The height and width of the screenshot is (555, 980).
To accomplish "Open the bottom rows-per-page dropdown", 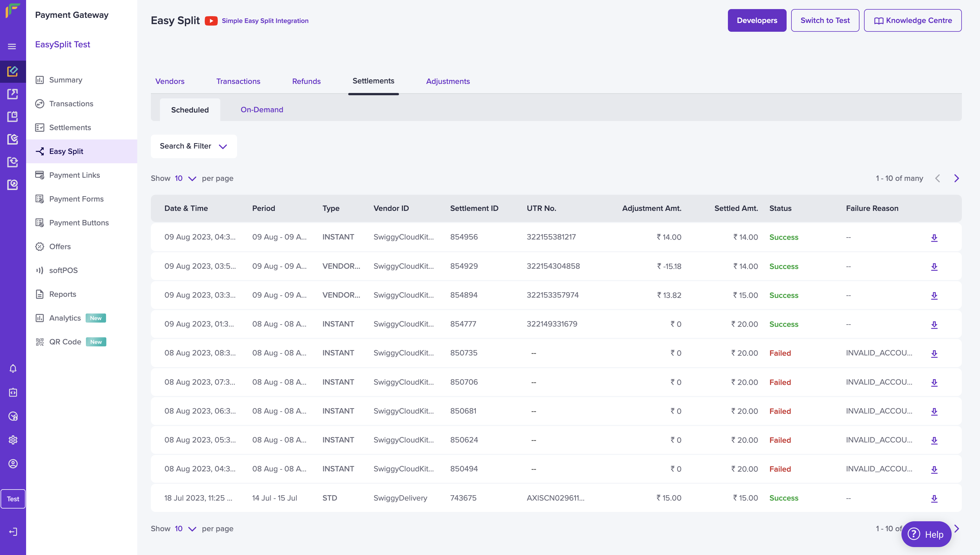I will 185,529.
